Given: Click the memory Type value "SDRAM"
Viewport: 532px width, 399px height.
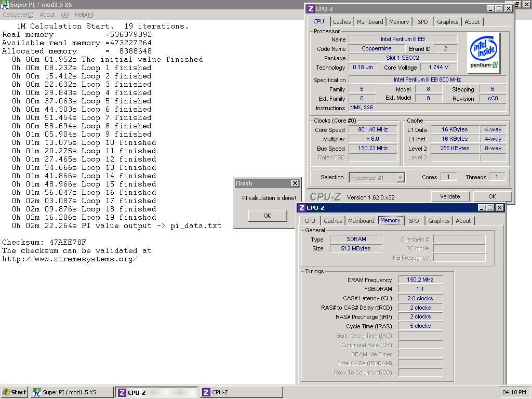Looking at the screenshot, I should (356, 239).
